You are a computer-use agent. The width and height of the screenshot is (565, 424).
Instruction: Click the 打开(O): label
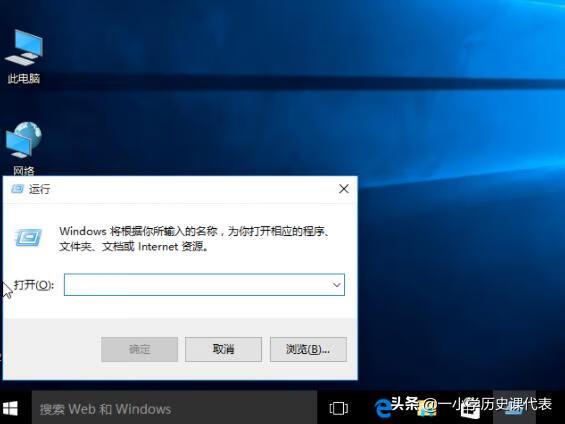pos(34,285)
